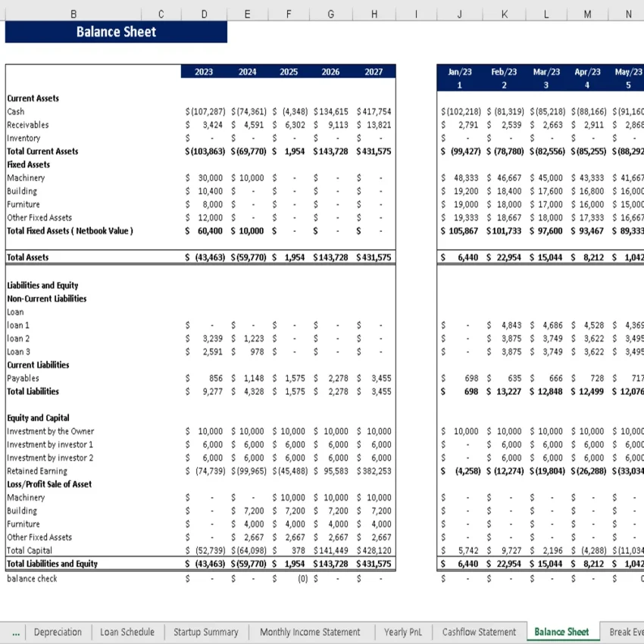
Task: Select the Jan/23 column header cell
Action: 459,70
